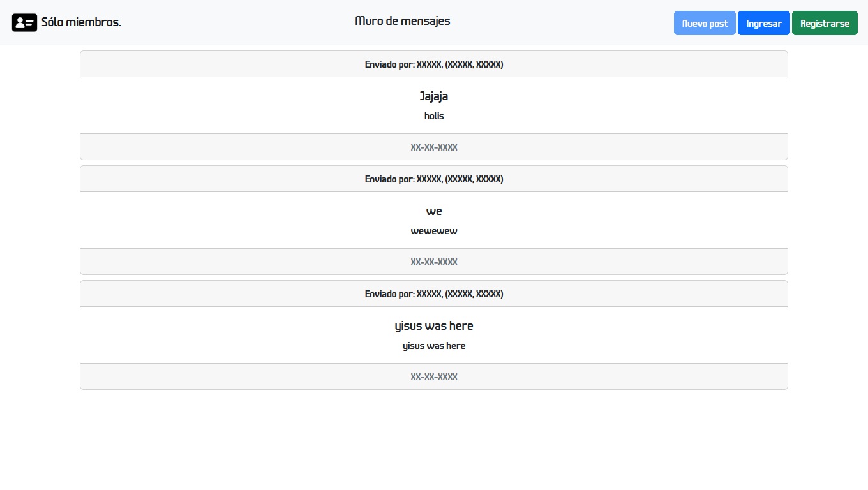Click the large yisus was here title

434,326
